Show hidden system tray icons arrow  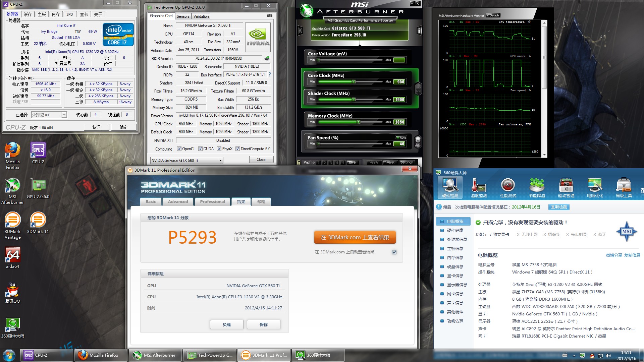click(574, 355)
